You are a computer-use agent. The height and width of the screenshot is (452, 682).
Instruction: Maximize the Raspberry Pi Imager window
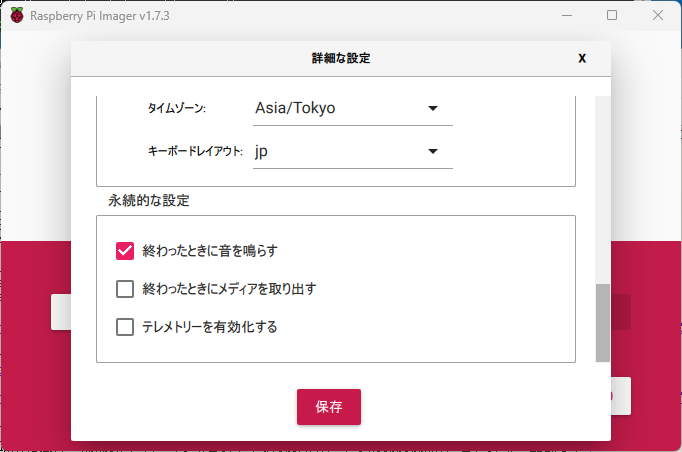[612, 16]
